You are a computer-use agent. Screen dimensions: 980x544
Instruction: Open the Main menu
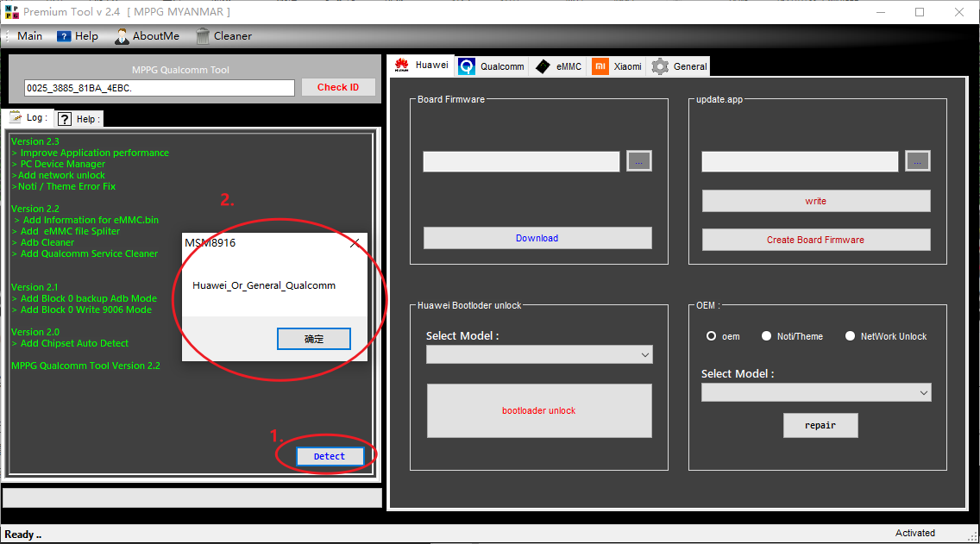[x=29, y=36]
